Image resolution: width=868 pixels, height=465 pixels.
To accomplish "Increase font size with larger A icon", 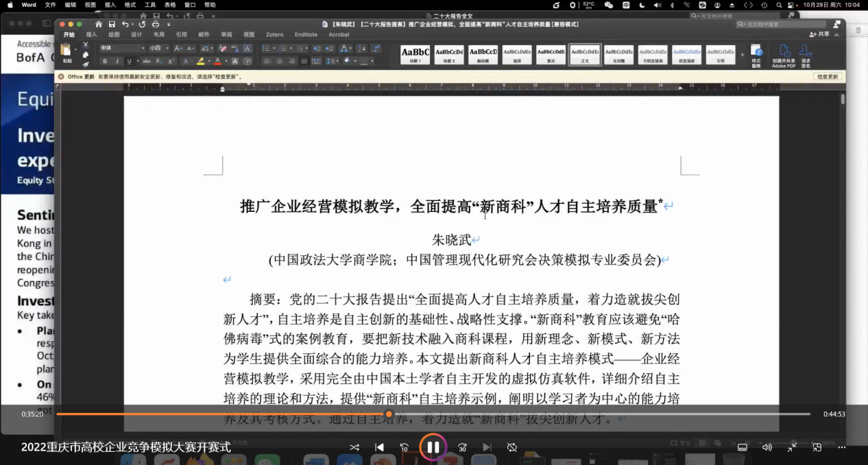I will (x=178, y=48).
